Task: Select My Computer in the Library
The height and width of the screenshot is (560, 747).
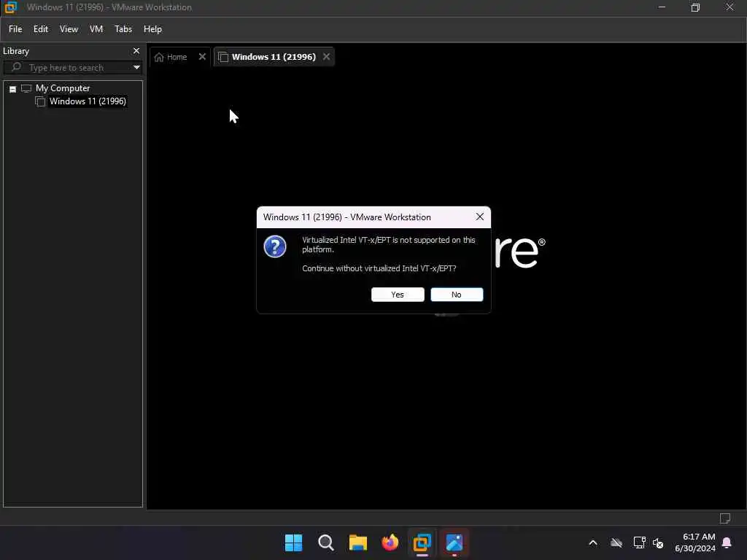Action: [x=63, y=88]
